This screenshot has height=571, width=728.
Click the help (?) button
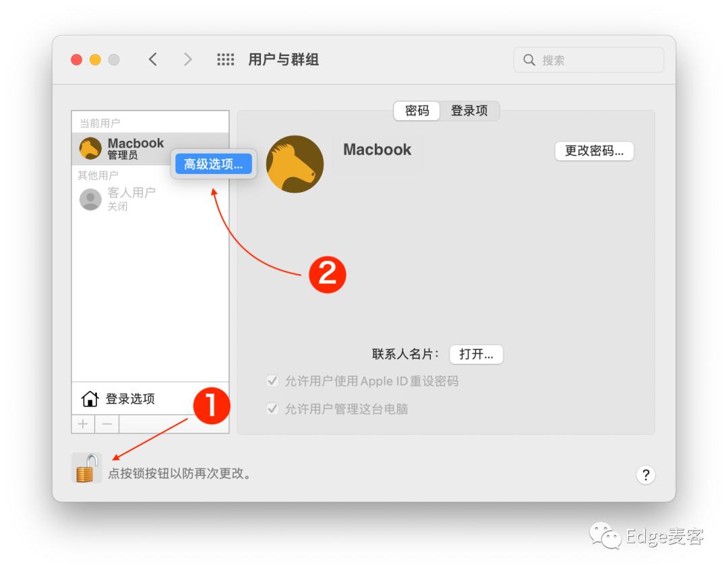[645, 475]
